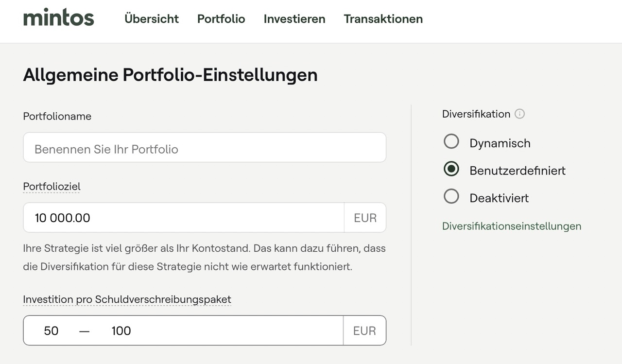Open the Diversifikationseinstellungen link
The image size is (622, 364).
511,226
